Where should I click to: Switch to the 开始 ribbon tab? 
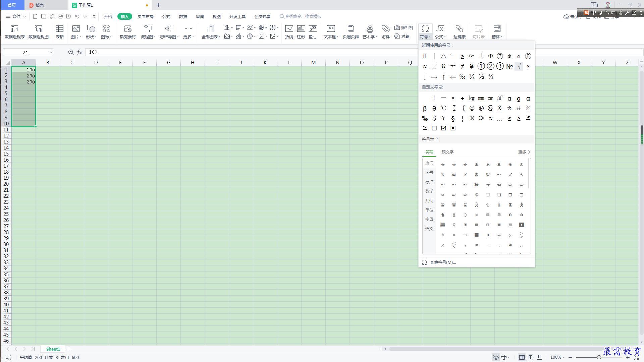click(108, 16)
